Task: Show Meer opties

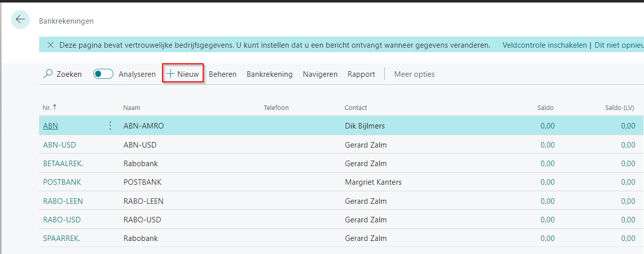Action: 414,74
